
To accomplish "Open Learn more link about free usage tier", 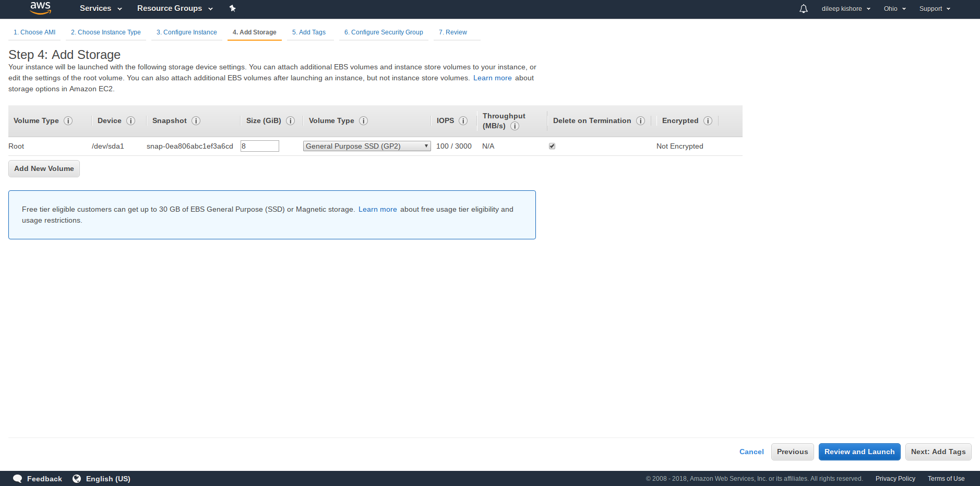I will pos(377,210).
